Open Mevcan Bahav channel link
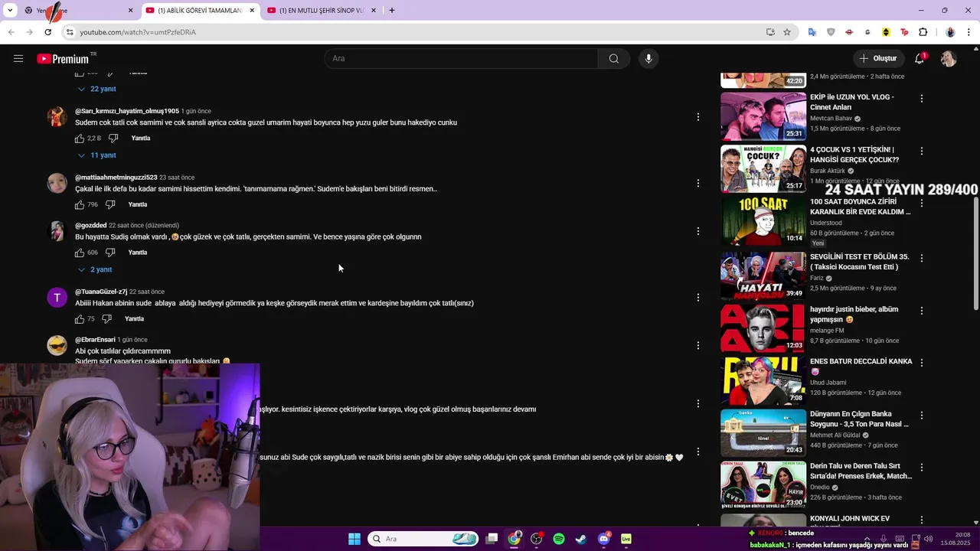 point(831,119)
